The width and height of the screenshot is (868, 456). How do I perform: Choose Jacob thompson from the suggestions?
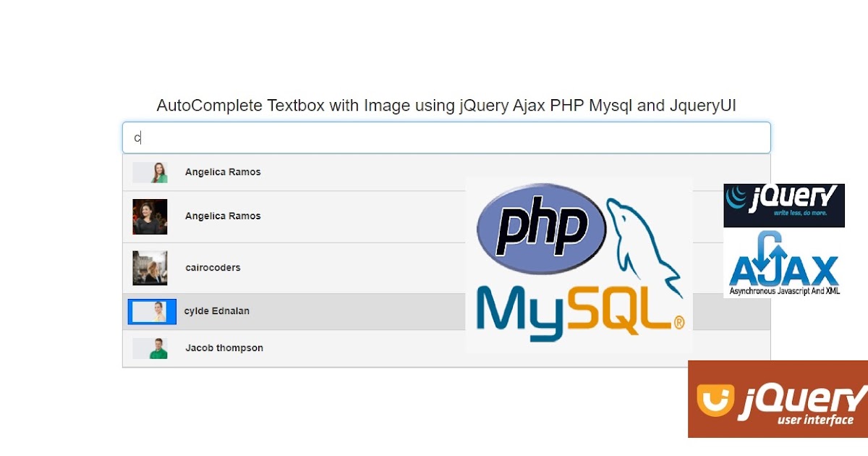pos(289,347)
